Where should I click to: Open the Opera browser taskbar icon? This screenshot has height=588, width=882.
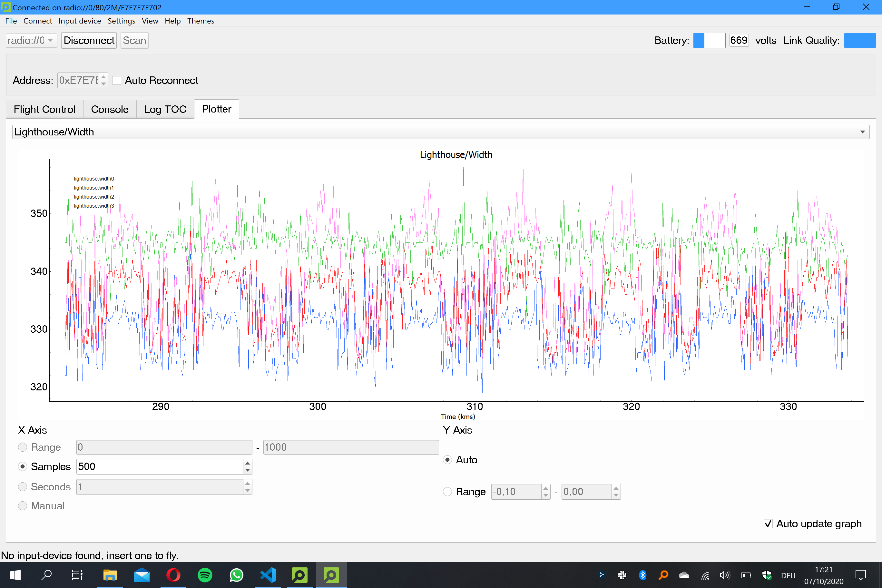tap(173, 575)
